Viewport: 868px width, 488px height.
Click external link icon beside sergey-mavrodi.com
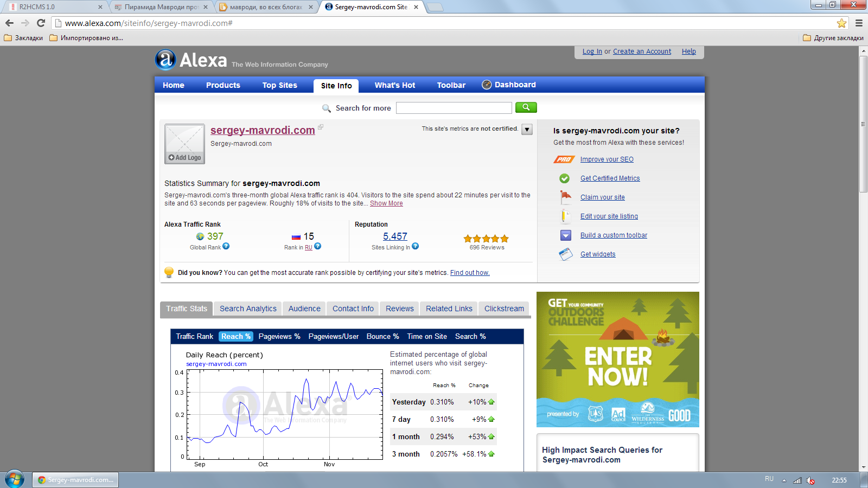tap(321, 127)
